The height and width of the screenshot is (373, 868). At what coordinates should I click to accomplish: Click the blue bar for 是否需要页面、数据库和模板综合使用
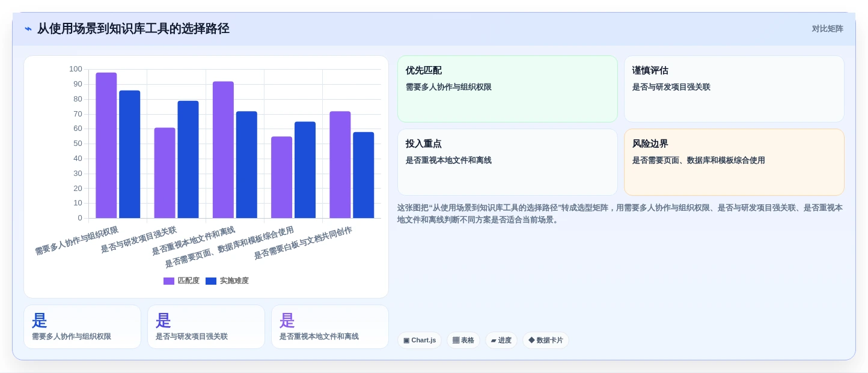[305, 170]
